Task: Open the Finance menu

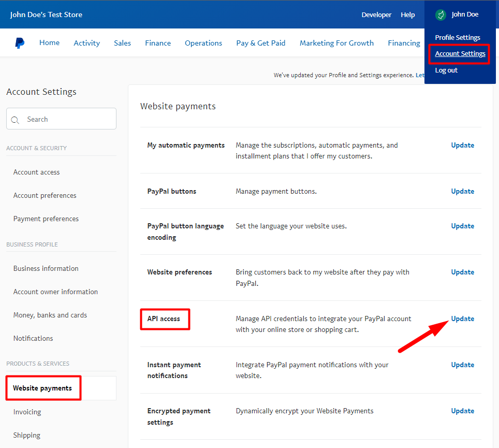Action: [158, 43]
